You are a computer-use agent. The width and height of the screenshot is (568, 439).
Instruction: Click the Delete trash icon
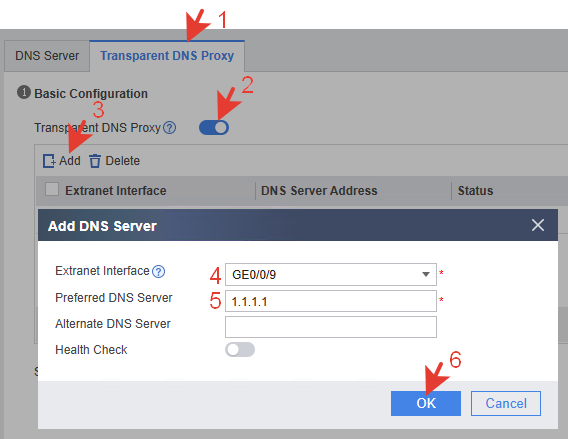click(x=95, y=161)
